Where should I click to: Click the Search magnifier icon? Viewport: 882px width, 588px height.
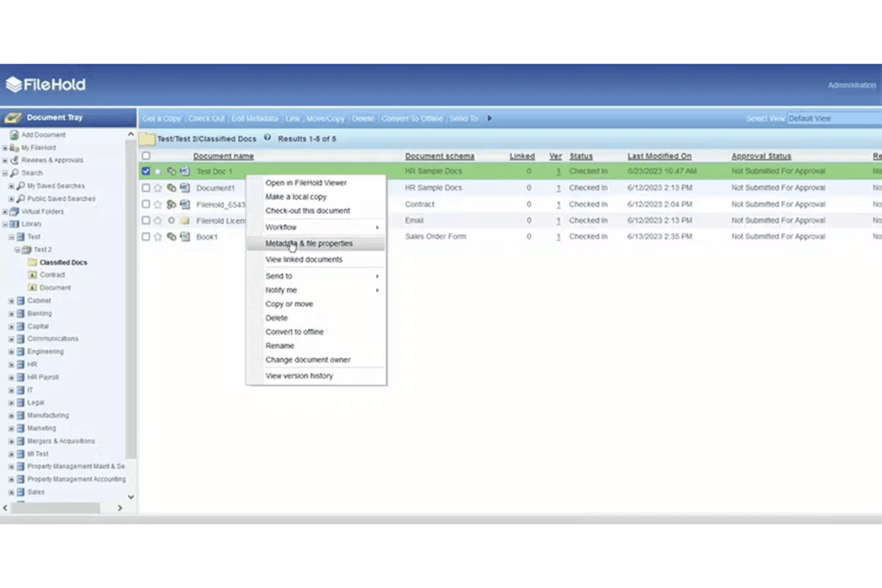14,173
